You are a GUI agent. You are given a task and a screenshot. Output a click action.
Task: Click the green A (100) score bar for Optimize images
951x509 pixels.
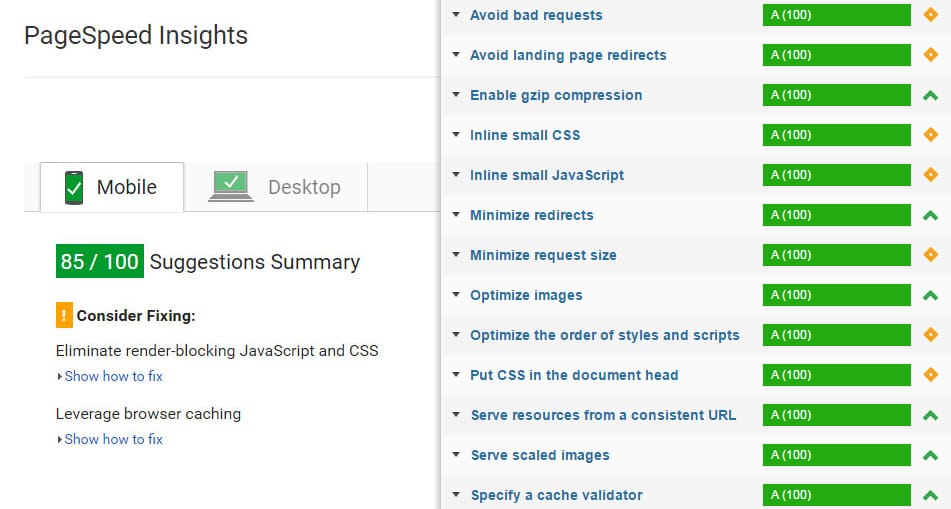pos(836,295)
